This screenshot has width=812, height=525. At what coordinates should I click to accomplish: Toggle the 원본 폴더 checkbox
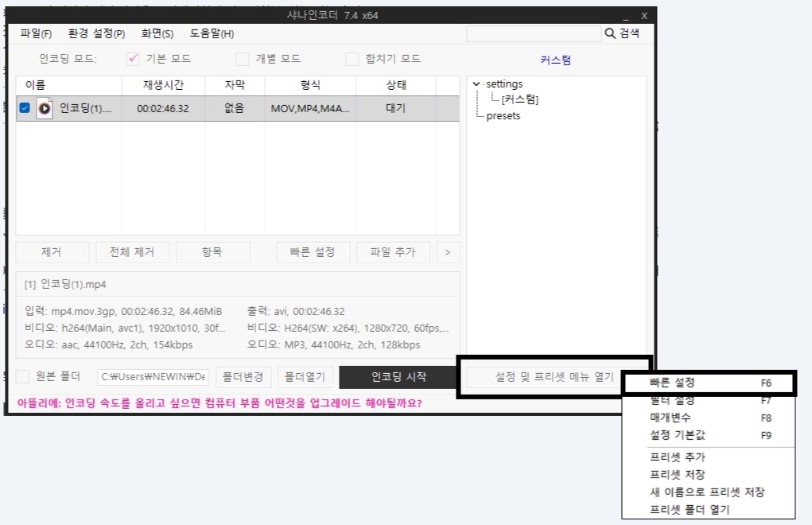pyautogui.click(x=22, y=376)
